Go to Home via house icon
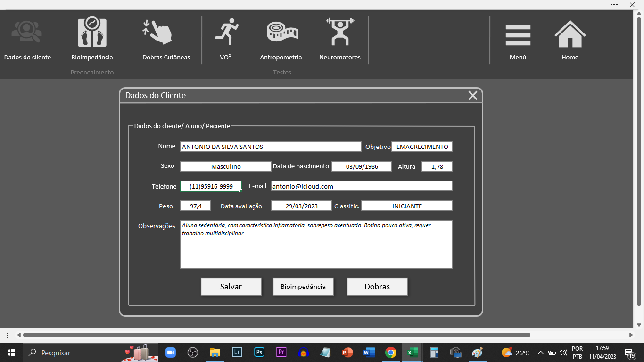The image size is (644, 362). click(570, 34)
